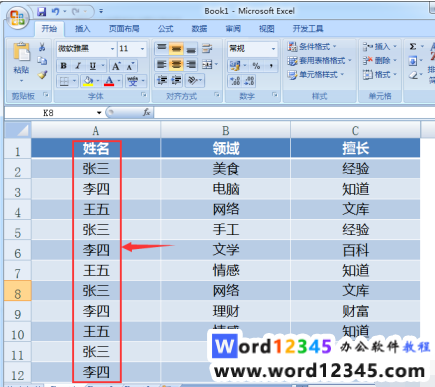Open the 公式 ribbon tab
This screenshot has width=435, height=387.
pos(166,29)
